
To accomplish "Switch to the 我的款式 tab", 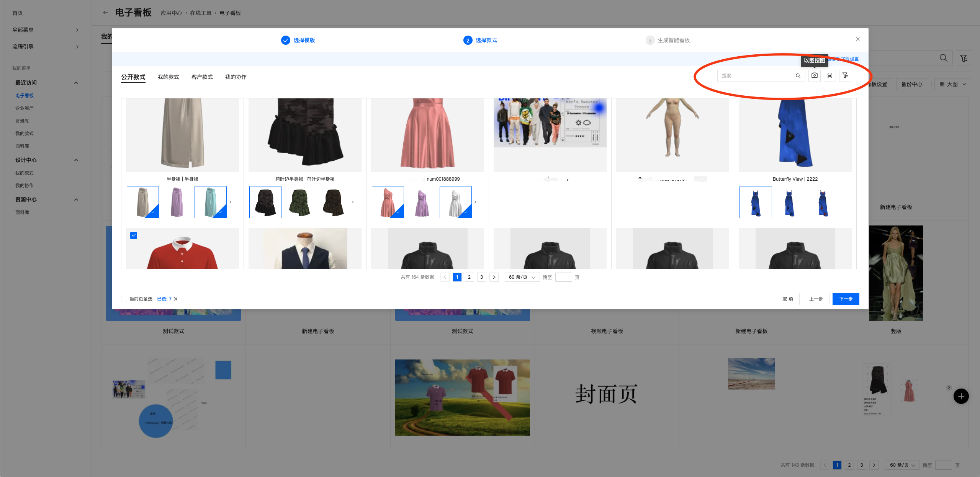I will coord(168,77).
